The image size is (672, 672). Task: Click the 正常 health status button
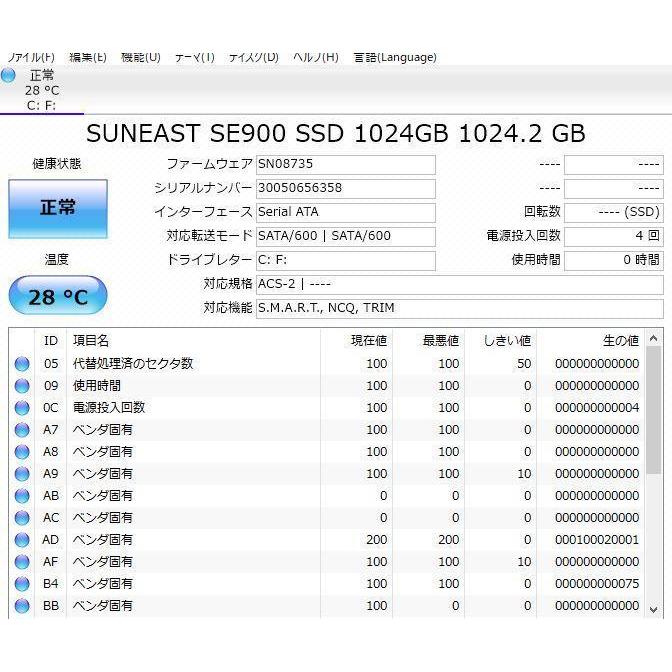point(58,208)
